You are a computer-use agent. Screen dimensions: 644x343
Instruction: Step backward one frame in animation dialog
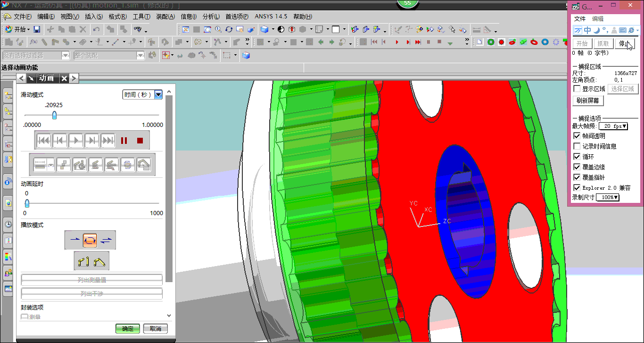coord(60,140)
